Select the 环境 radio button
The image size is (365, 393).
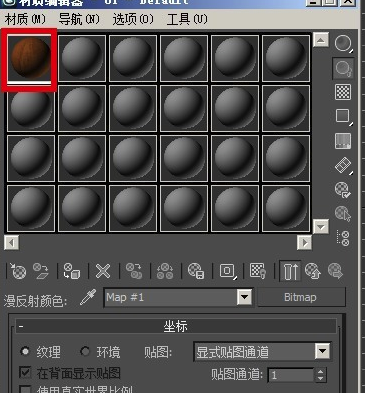[x=85, y=352]
